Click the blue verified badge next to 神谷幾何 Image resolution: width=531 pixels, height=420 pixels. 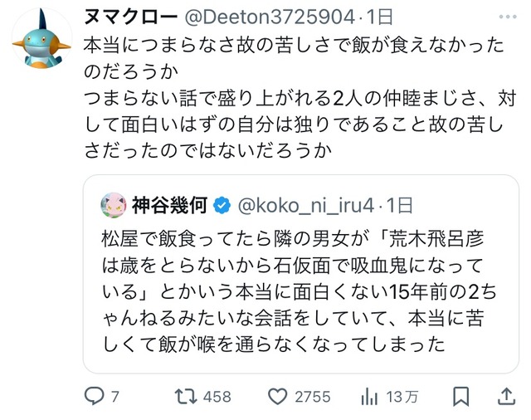222,205
